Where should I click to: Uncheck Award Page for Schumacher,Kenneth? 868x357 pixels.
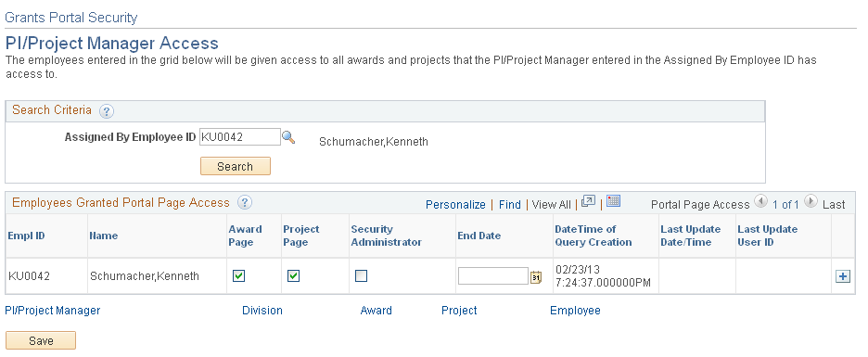238,275
